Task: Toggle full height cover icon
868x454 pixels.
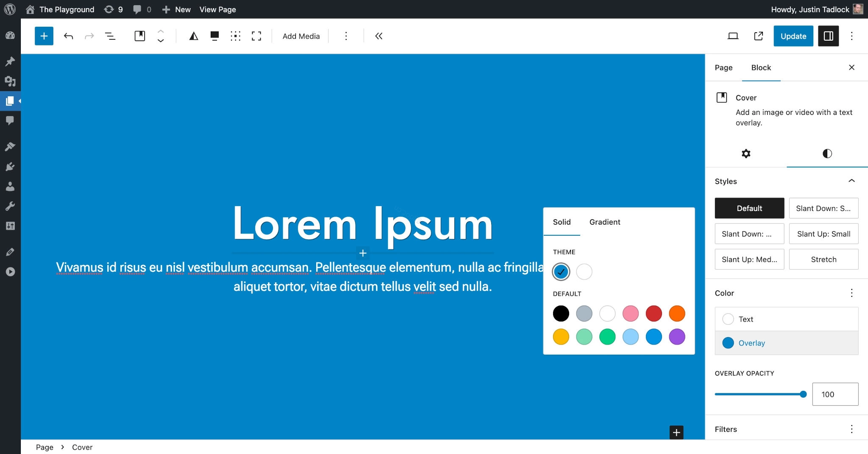Action: pyautogui.click(x=256, y=36)
